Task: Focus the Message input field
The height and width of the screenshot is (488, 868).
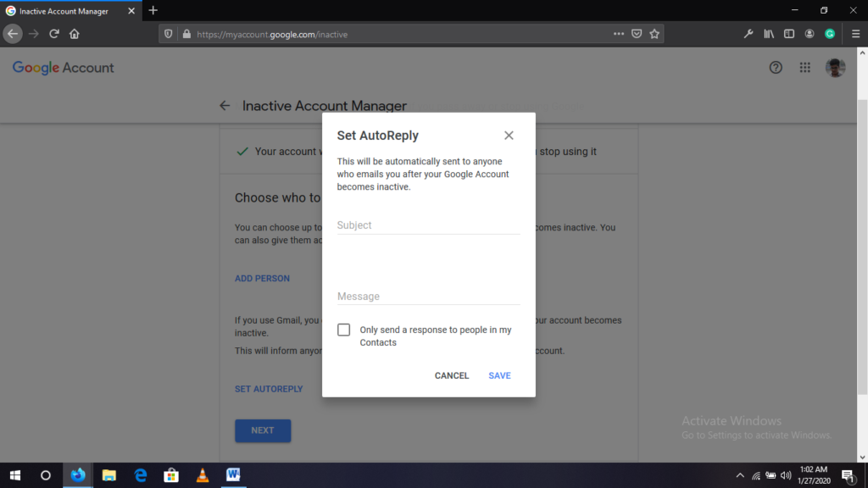Action: (428, 296)
